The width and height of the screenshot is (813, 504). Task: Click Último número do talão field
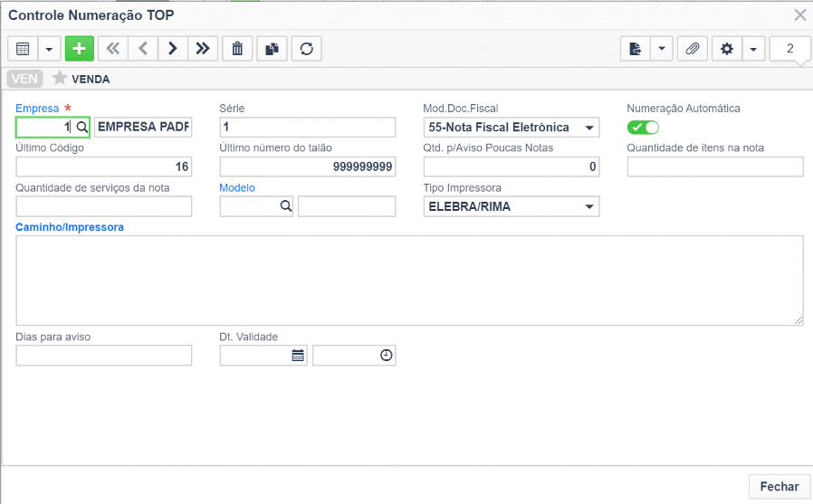pyautogui.click(x=308, y=166)
